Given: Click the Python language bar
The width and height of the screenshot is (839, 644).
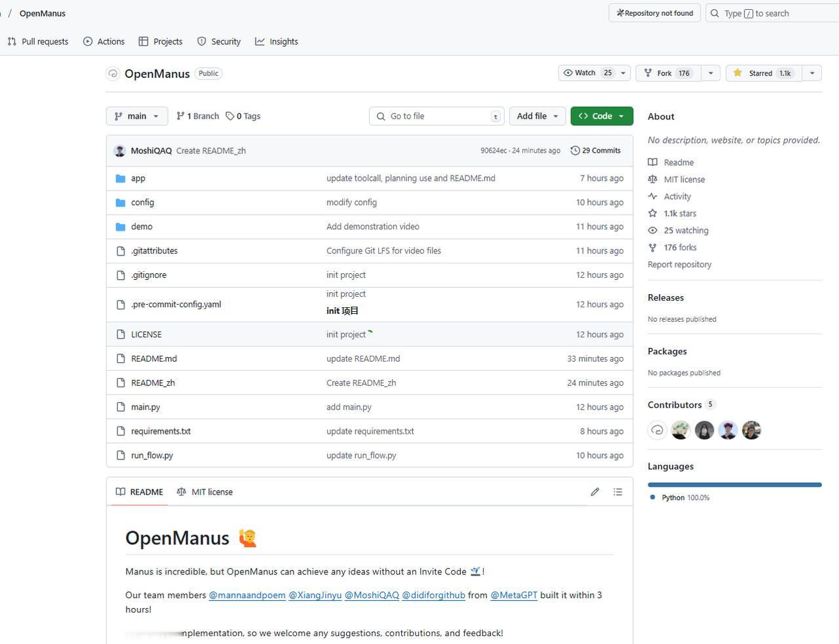Looking at the screenshot, I should point(735,485).
